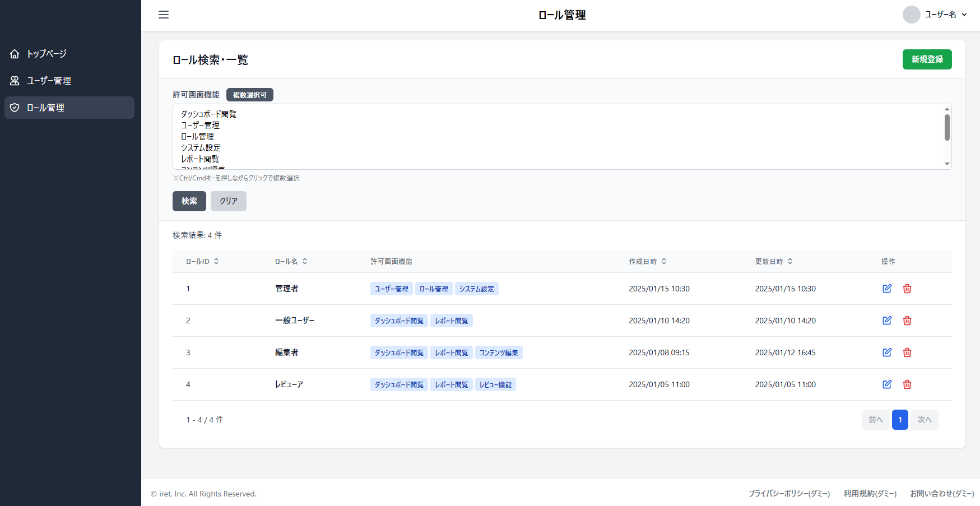Delete the 管理者 role row
This screenshot has height=506, width=980.
coord(907,289)
